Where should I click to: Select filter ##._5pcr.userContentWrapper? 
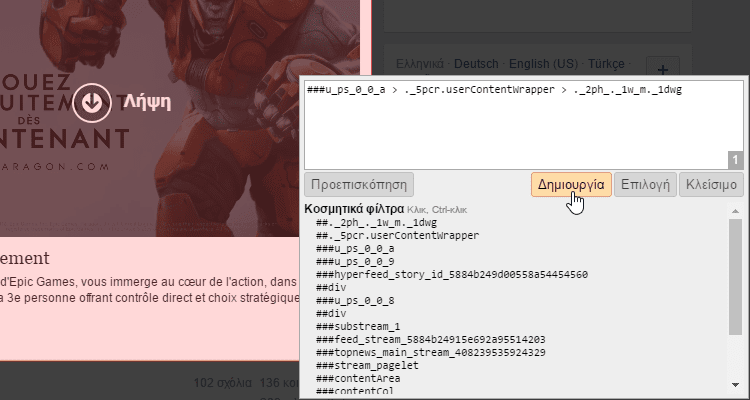click(x=397, y=235)
